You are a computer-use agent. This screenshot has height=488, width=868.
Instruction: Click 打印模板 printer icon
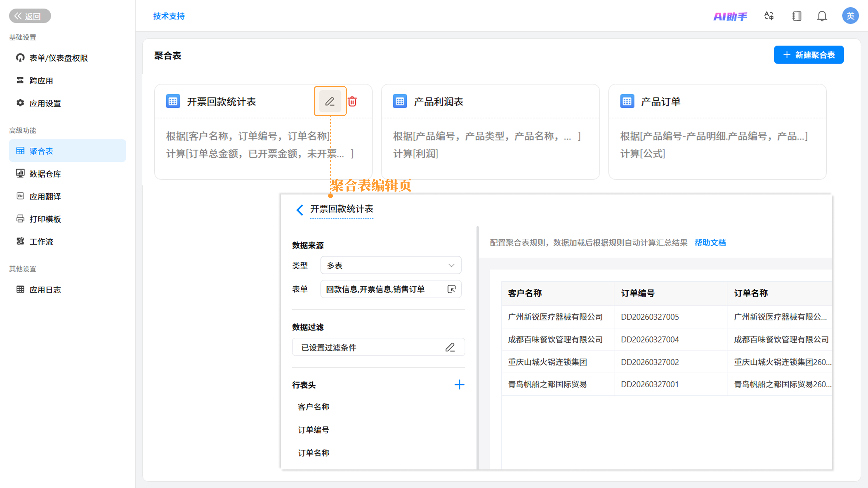(x=20, y=218)
